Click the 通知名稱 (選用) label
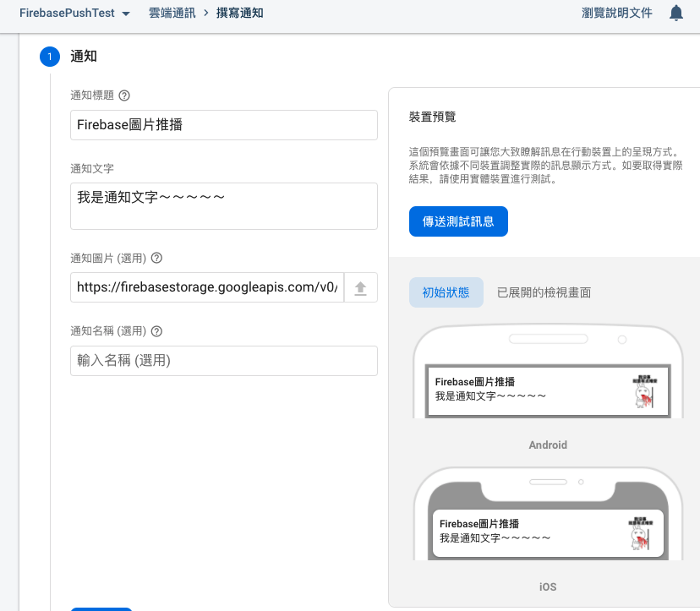This screenshot has height=611, width=700. click(x=108, y=331)
